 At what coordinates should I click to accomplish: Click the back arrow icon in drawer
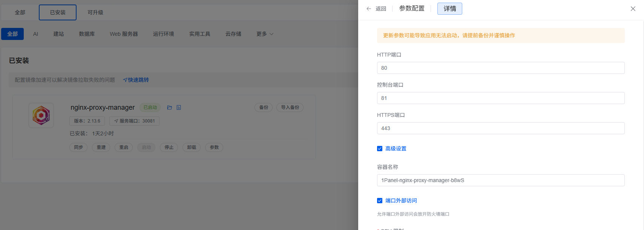(x=369, y=9)
